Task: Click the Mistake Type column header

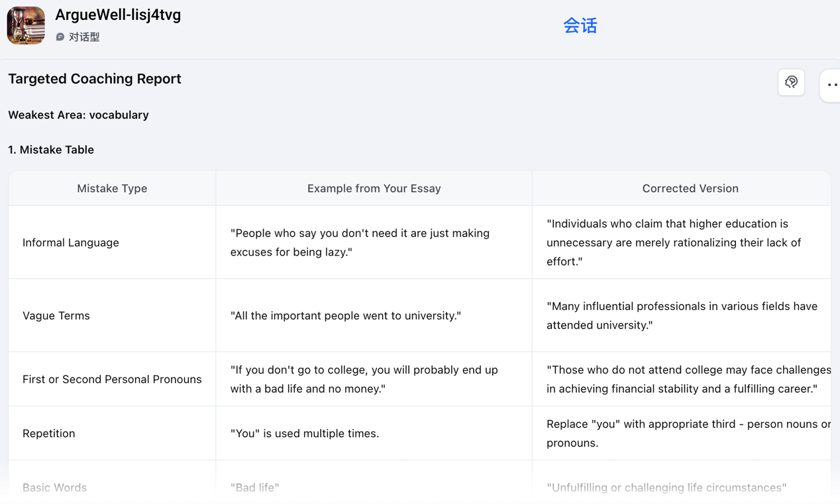Action: [x=112, y=188]
